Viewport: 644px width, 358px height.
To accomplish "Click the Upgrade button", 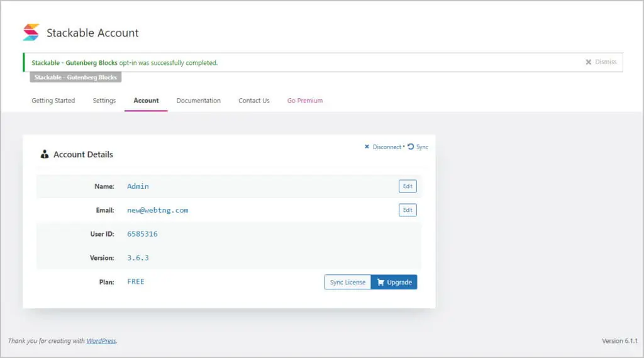I will [394, 282].
